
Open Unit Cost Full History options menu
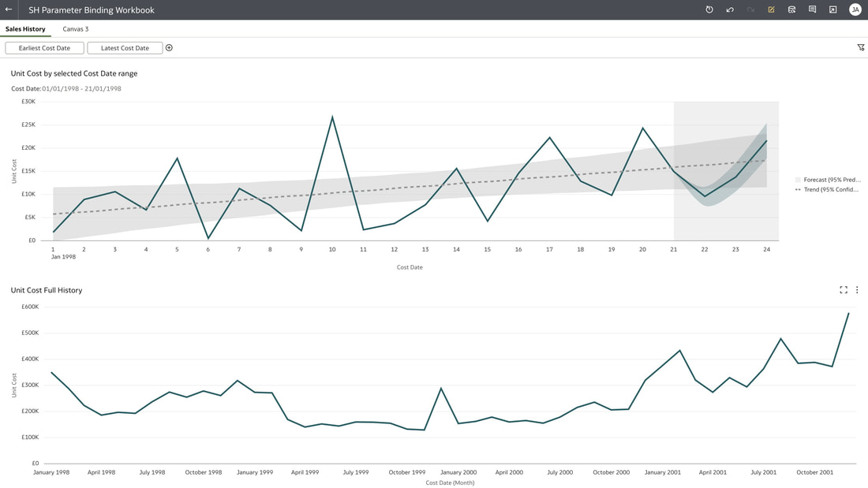click(857, 290)
